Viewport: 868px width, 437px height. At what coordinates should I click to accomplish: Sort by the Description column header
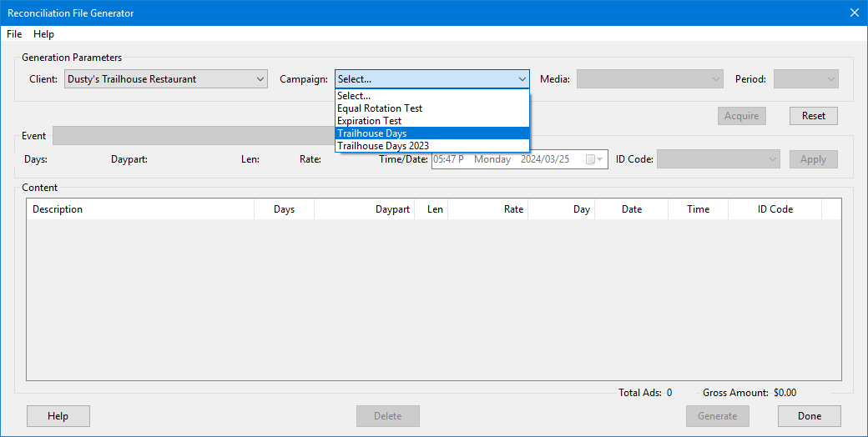pos(140,209)
